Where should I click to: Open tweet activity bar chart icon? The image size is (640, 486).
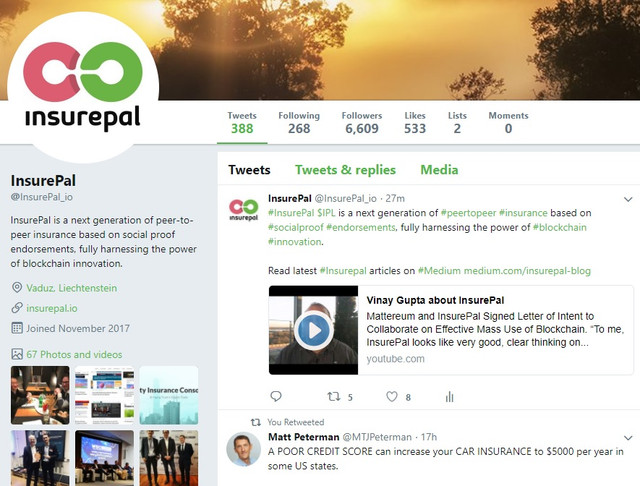tap(449, 396)
